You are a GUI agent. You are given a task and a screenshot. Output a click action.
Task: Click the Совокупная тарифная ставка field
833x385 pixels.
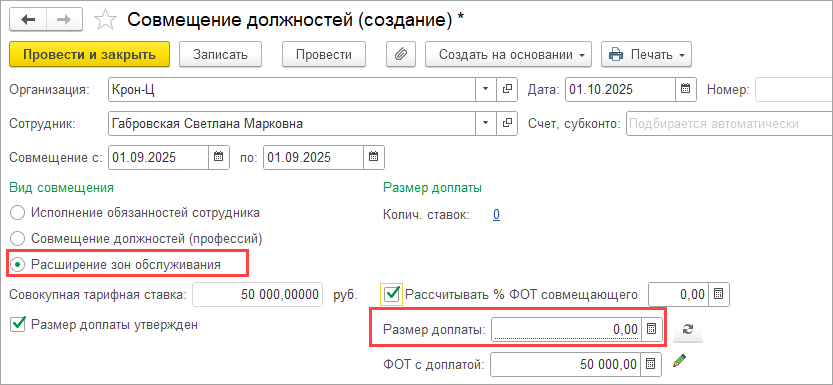point(258,294)
